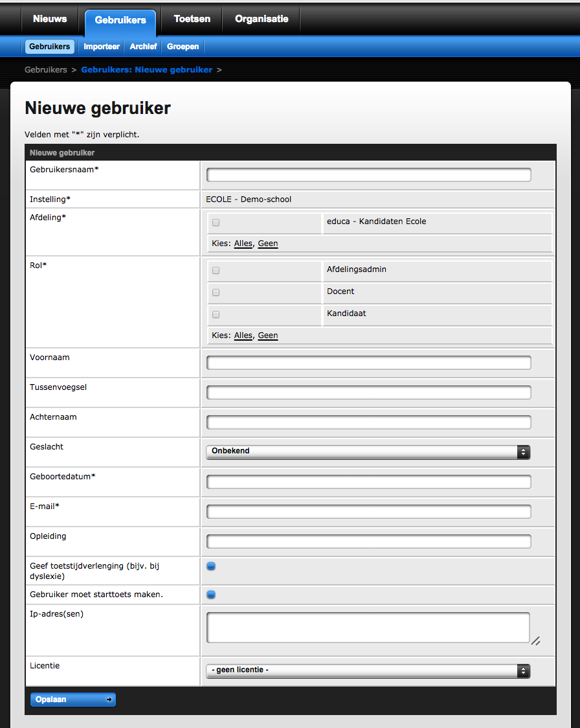The width and height of the screenshot is (580, 728).
Task: Click 'Geen' link under Rol
Action: 267,336
